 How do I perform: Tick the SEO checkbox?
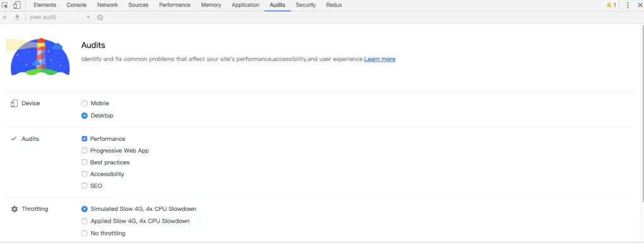pos(85,186)
